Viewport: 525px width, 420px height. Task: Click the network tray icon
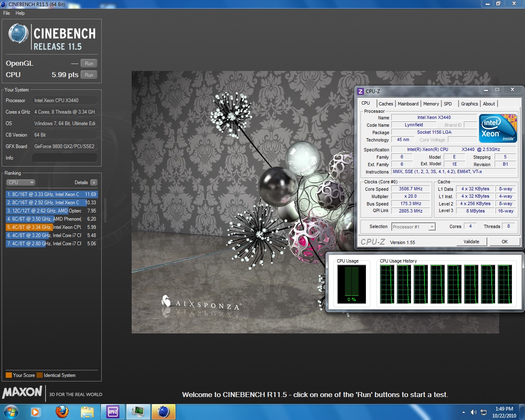tap(484, 412)
